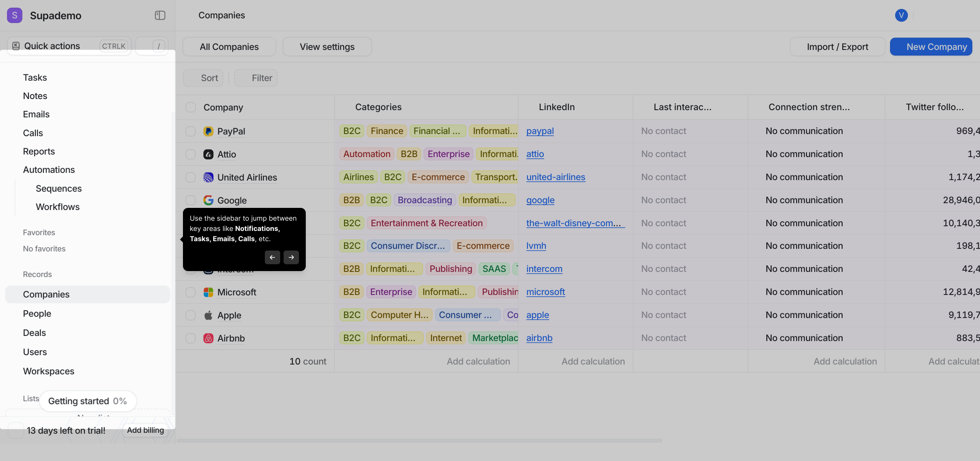Check the PayPal row checkbox
This screenshot has height=461, width=980.
(x=191, y=131)
